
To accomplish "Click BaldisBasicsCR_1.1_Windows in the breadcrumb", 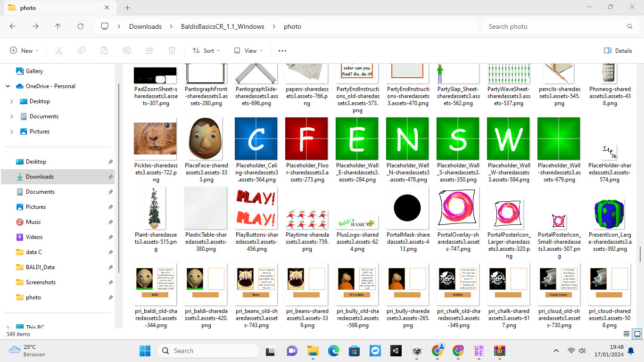I will click(223, 26).
